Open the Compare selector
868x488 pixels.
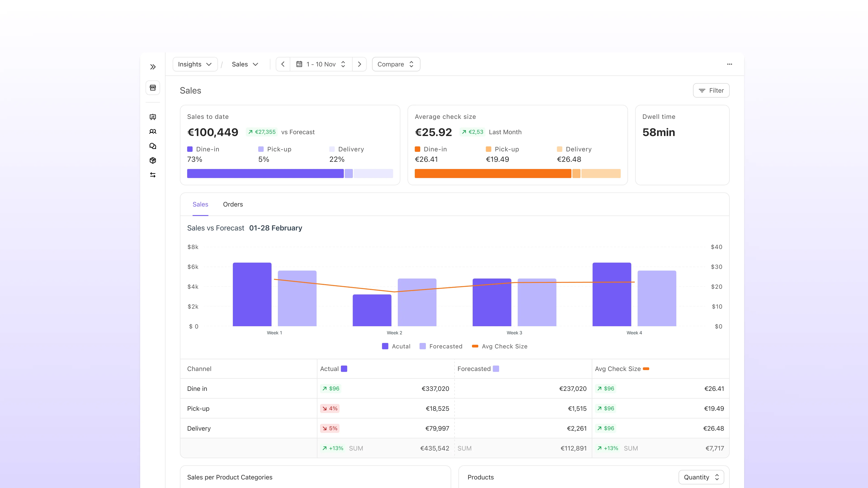coord(396,64)
